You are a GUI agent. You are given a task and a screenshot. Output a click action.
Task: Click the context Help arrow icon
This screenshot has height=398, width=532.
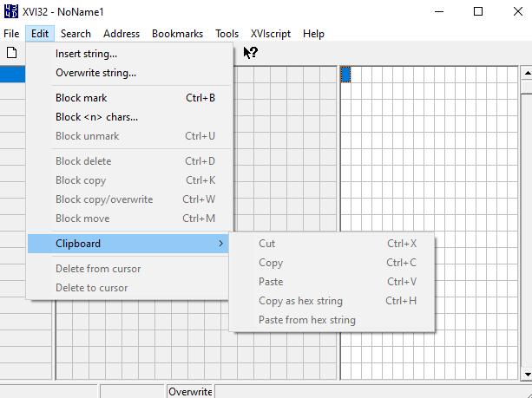pos(250,53)
